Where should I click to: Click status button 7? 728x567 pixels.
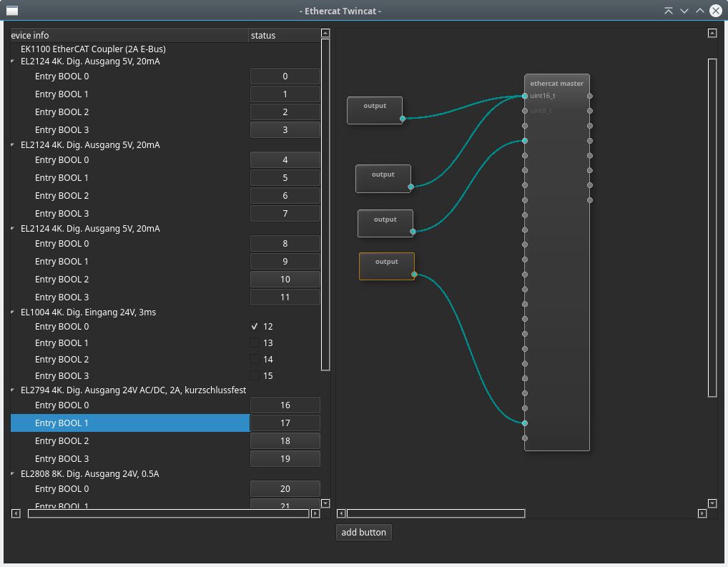point(285,214)
